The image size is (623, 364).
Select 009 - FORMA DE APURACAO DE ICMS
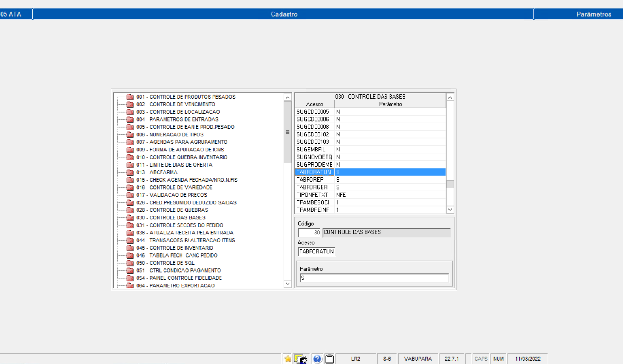180,150
